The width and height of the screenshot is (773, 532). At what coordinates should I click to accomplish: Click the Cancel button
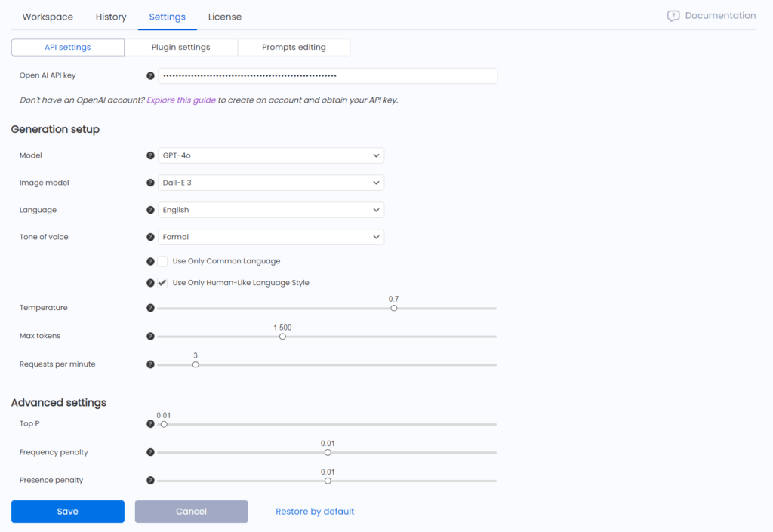[x=191, y=512]
